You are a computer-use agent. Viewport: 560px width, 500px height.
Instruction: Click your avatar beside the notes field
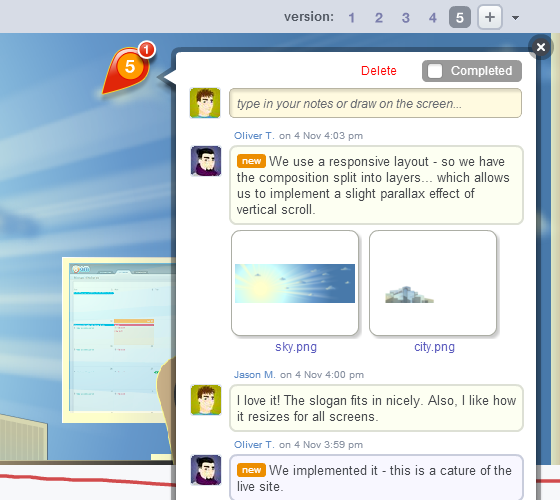coord(205,103)
